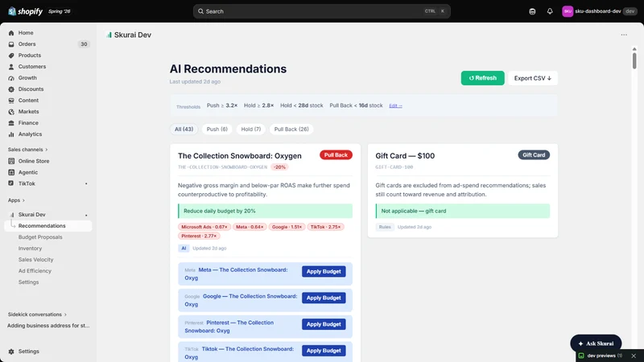Click the Pinterest 2.77× tag
This screenshot has width=644, height=362.
(199, 236)
